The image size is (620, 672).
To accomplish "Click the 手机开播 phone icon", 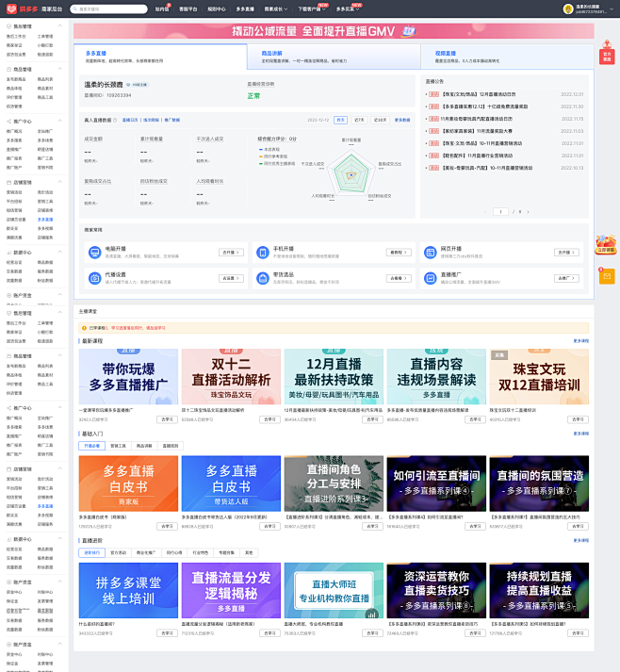I will [262, 252].
